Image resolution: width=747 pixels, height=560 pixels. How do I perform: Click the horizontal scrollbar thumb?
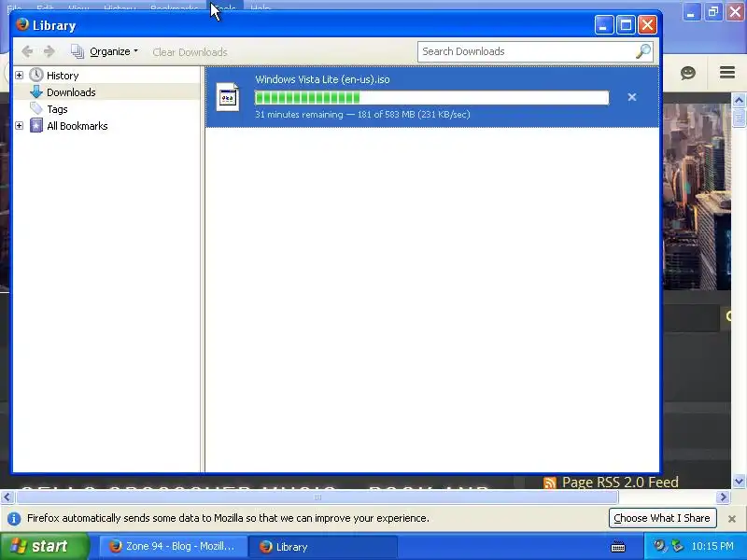pyautogui.click(x=317, y=497)
